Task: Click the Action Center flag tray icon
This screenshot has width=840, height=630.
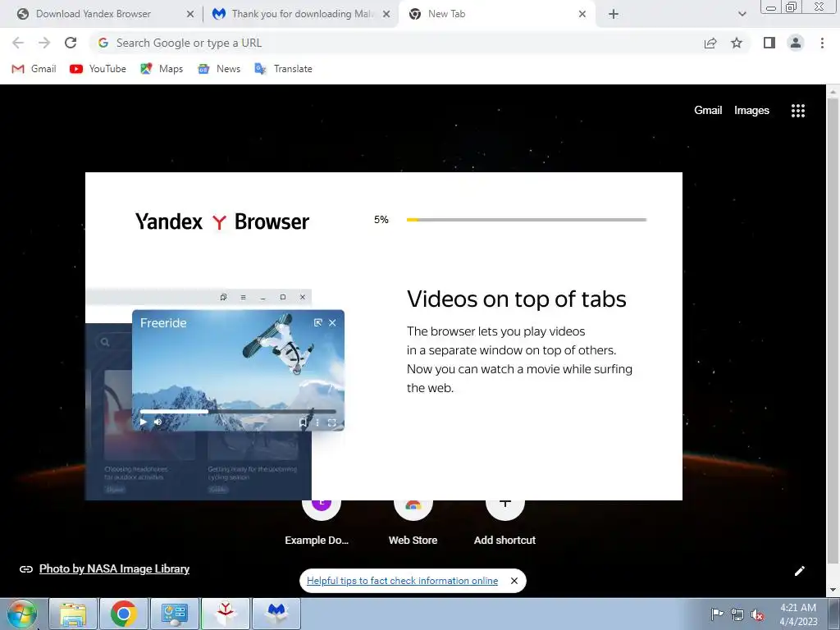Action: click(717, 614)
